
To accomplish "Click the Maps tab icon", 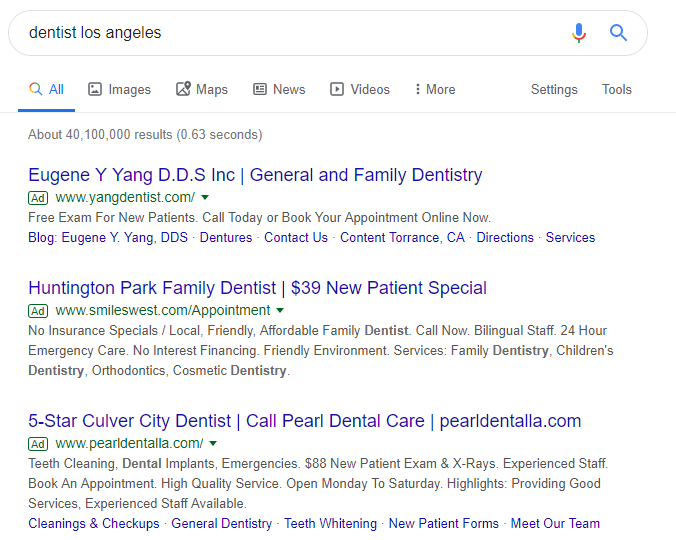I will coord(183,89).
